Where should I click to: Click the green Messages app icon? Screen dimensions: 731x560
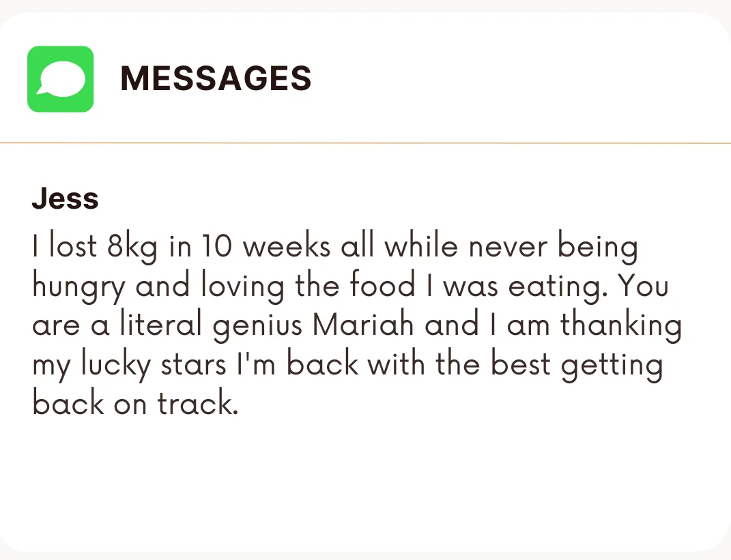click(x=60, y=79)
